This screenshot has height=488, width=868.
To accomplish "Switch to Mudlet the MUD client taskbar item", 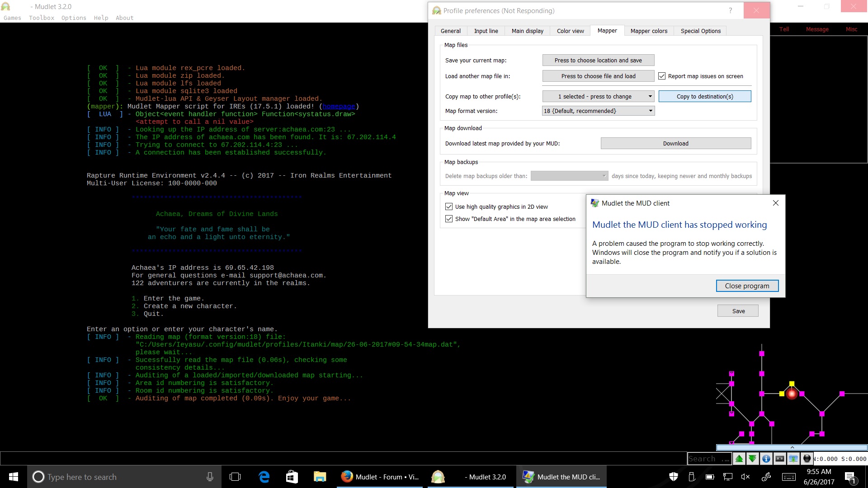I will pos(561,477).
